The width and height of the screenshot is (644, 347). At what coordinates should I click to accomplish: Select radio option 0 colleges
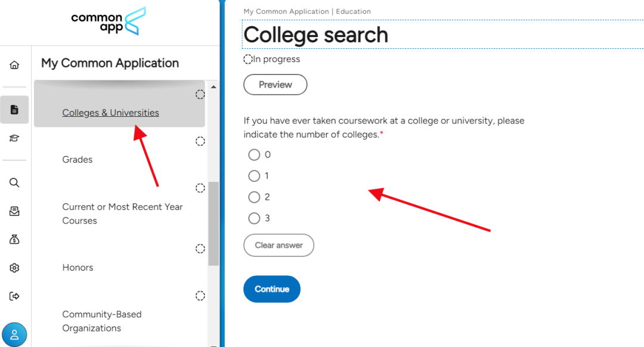[254, 155]
